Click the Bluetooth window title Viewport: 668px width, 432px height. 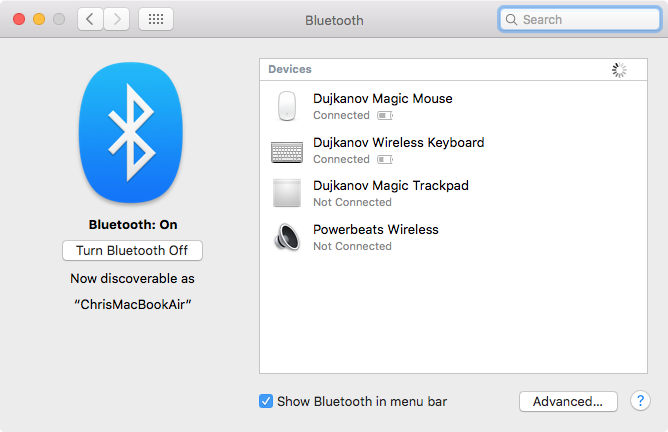point(334,20)
